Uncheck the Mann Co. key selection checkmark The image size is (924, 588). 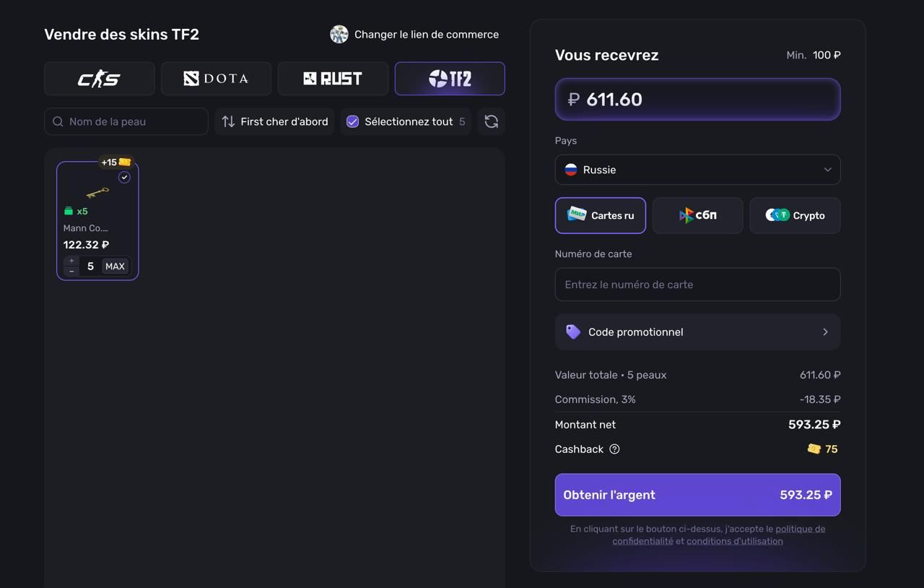tap(124, 177)
